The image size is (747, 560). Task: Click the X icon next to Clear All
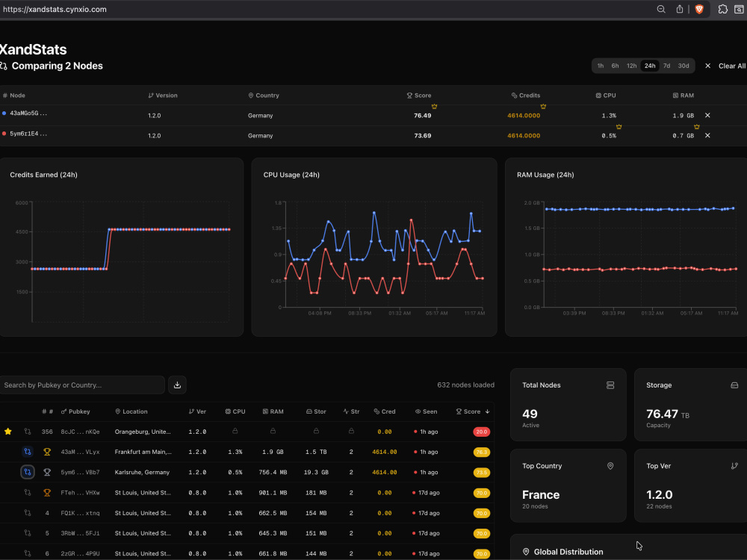coord(708,66)
